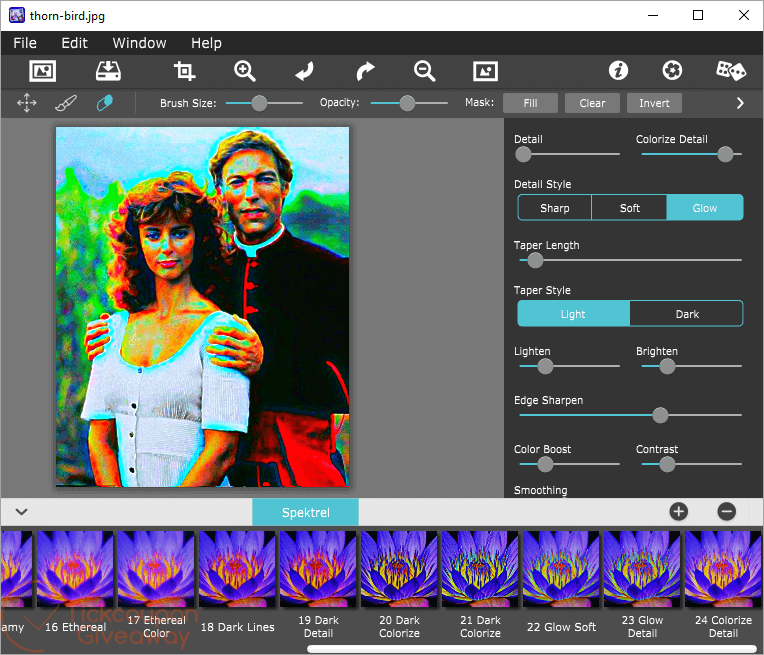This screenshot has width=764, height=655.
Task: Click the show original image icon
Action: pos(485,71)
